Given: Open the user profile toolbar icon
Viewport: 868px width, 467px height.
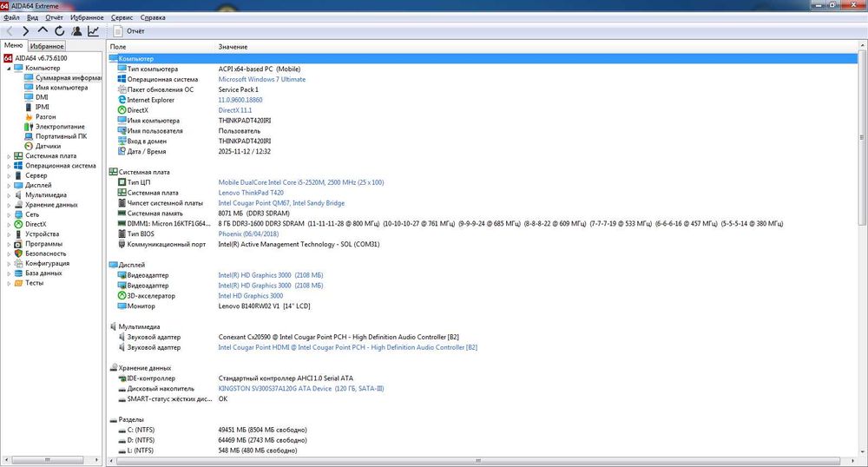Looking at the screenshot, I should pos(76,31).
